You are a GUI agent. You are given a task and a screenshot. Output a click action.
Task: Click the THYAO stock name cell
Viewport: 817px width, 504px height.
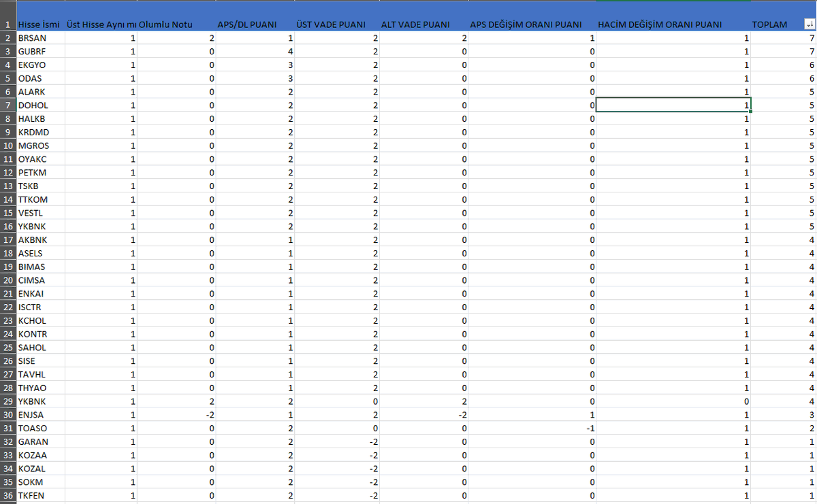pos(39,388)
